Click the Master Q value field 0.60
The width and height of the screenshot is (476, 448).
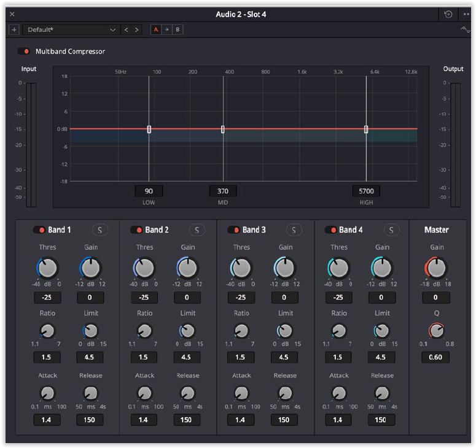coord(436,357)
